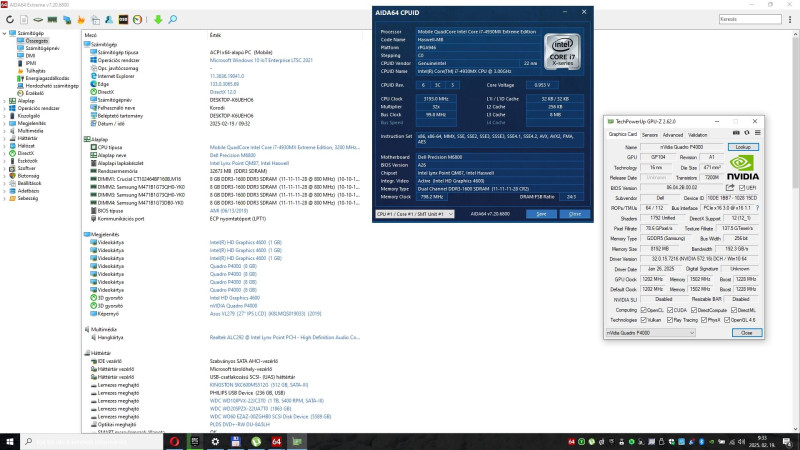Click the network monitors toolbar icon
800x450 pixels.
[x=67, y=19]
